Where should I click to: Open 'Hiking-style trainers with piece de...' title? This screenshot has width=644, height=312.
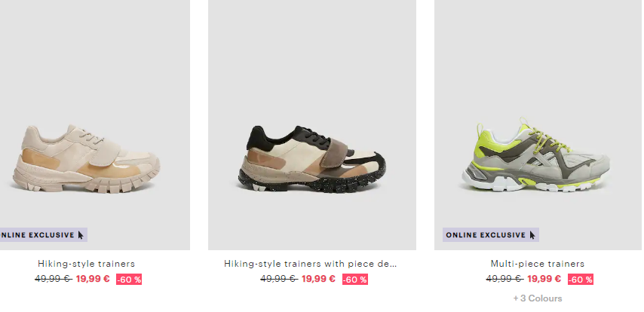pos(311,264)
